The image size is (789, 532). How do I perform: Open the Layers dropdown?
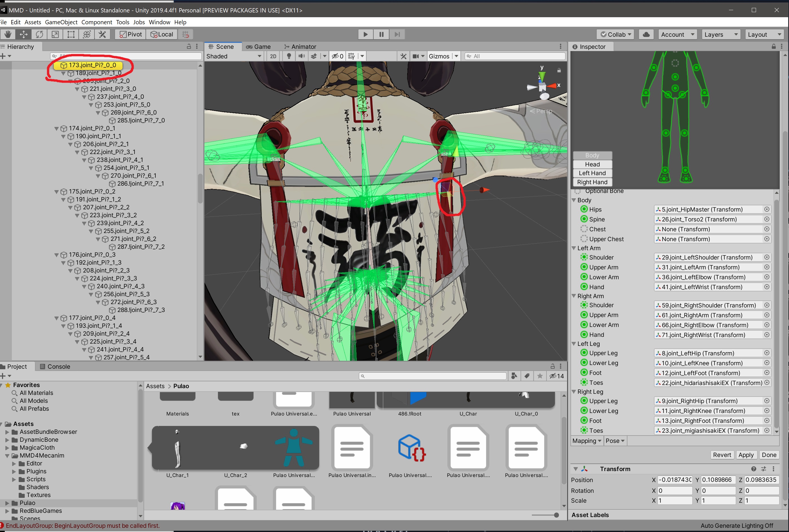pyautogui.click(x=721, y=34)
